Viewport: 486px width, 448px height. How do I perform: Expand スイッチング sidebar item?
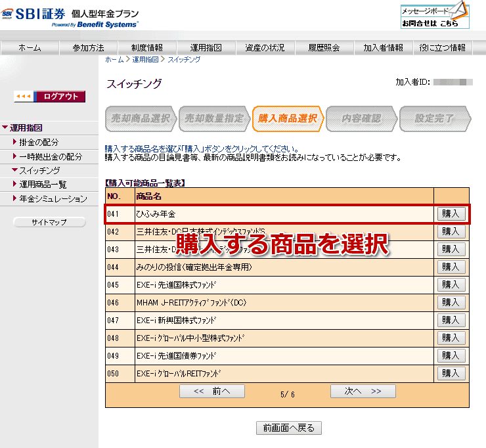39,171
